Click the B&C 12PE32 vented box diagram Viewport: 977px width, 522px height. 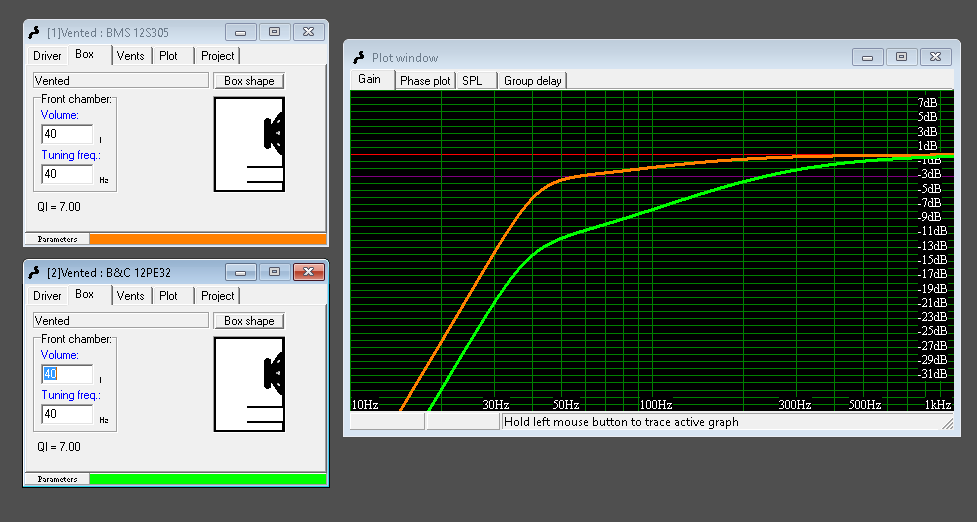249,384
